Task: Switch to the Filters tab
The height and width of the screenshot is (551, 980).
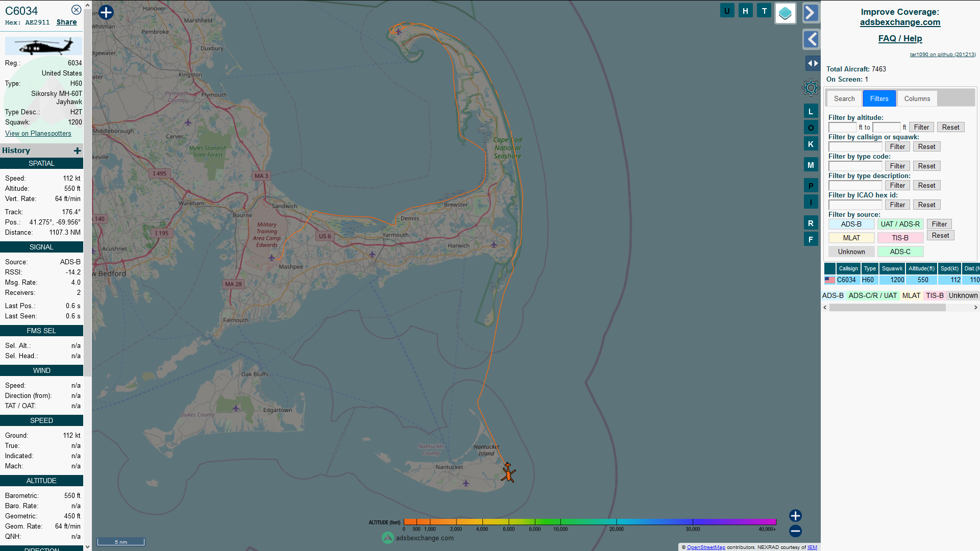Action: (879, 98)
